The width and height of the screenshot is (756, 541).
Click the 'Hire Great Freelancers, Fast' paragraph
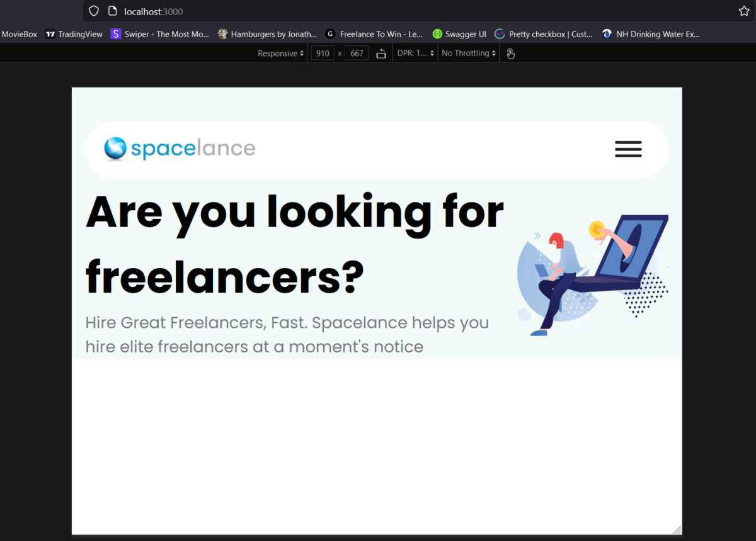pyautogui.click(x=287, y=335)
